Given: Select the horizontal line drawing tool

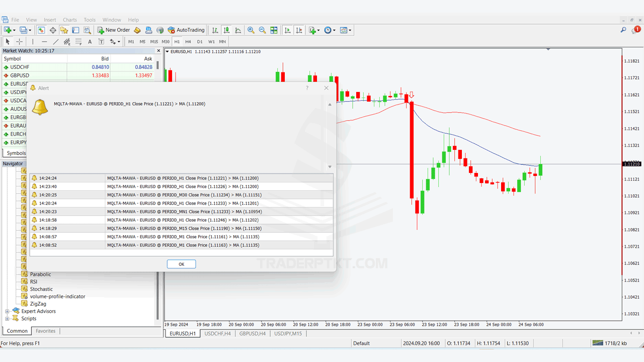Looking at the screenshot, I should coord(44,42).
